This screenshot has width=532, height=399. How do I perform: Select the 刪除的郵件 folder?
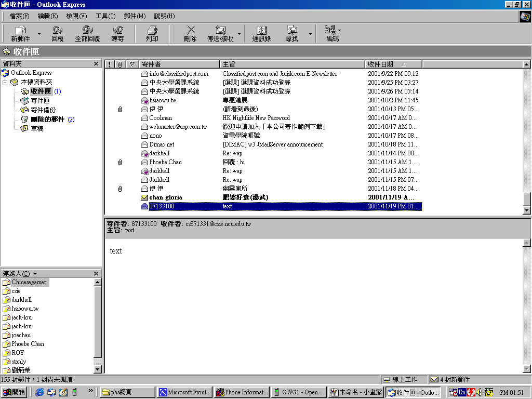48,119
